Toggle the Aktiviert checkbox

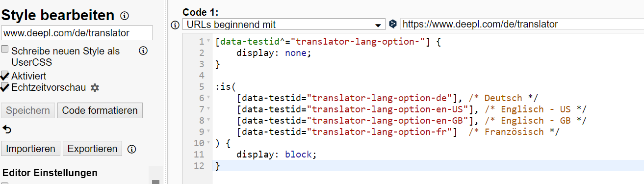click(5, 76)
